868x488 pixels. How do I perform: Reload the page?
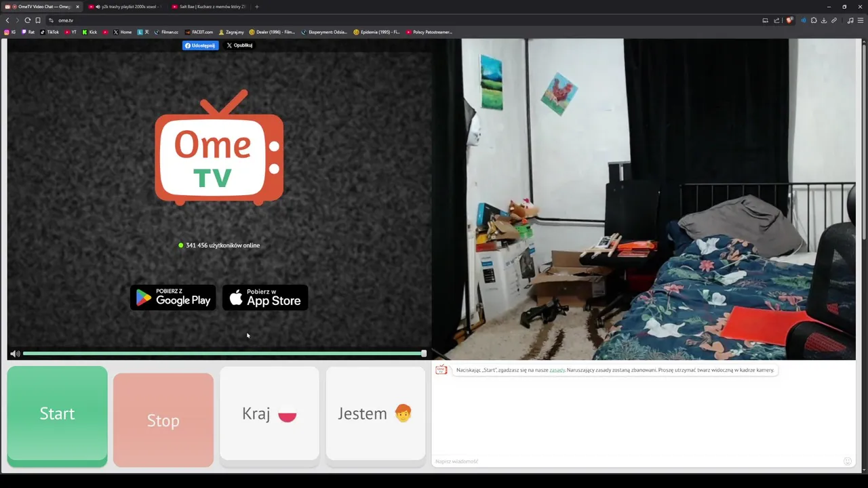[27, 20]
